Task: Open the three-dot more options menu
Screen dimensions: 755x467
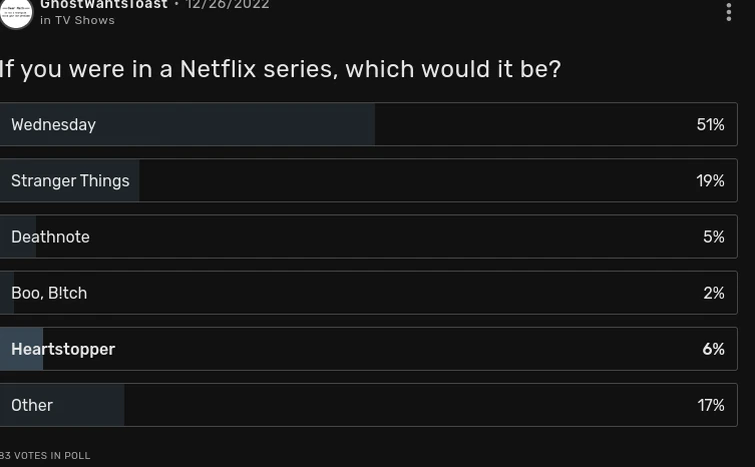Action: pos(728,11)
